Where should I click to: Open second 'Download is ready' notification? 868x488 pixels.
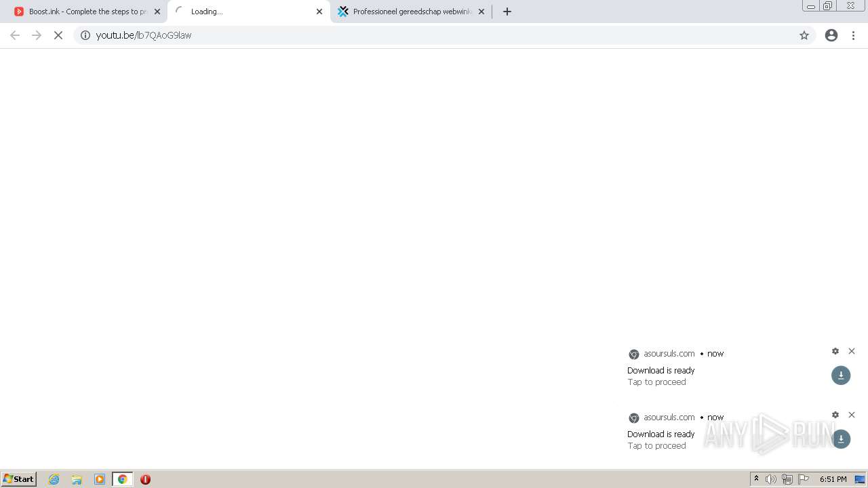pos(661,434)
